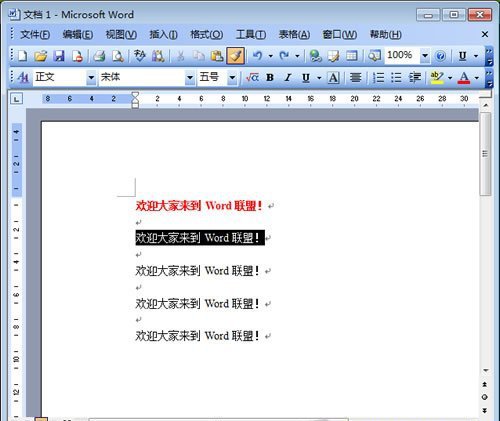
Task: Run the spelling and grammar check
Action: click(140, 56)
